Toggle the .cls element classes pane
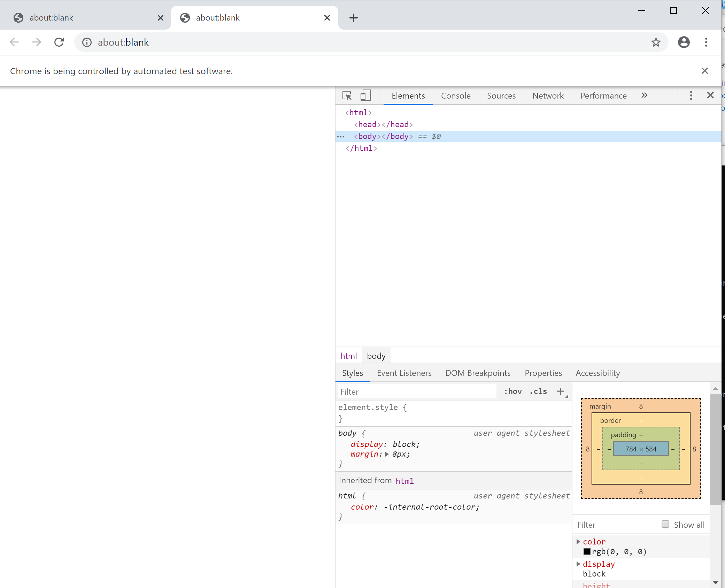Screen dimensions: 725x588 click(538, 391)
